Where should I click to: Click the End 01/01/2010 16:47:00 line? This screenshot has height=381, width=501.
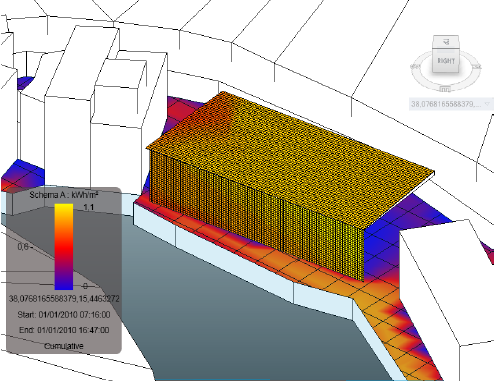[x=64, y=330]
